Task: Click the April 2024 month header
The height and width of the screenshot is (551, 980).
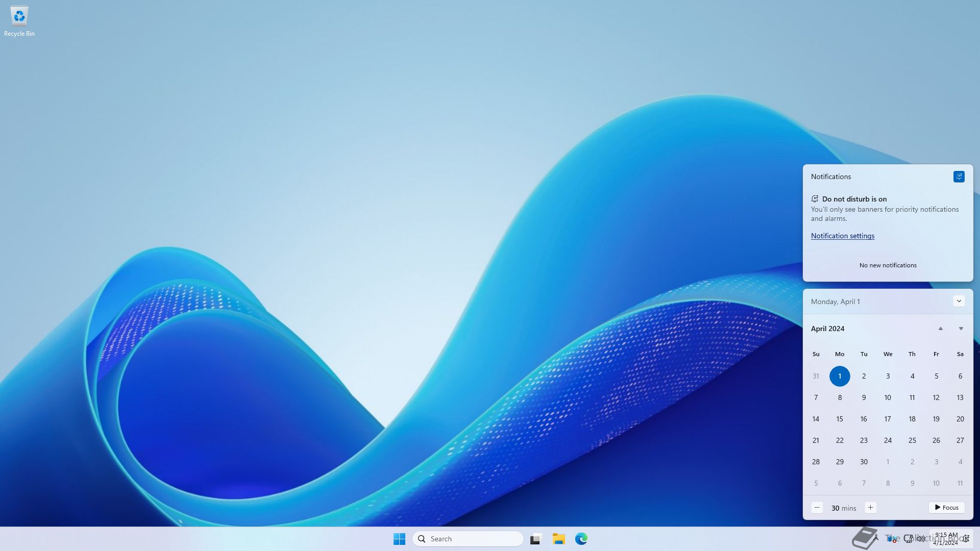Action: point(827,329)
